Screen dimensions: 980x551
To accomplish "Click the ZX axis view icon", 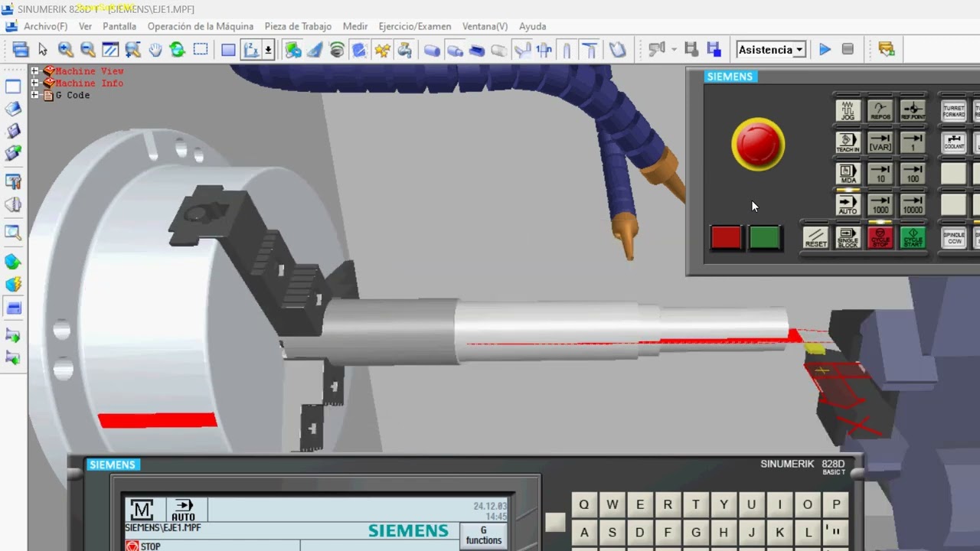I will click(x=251, y=50).
